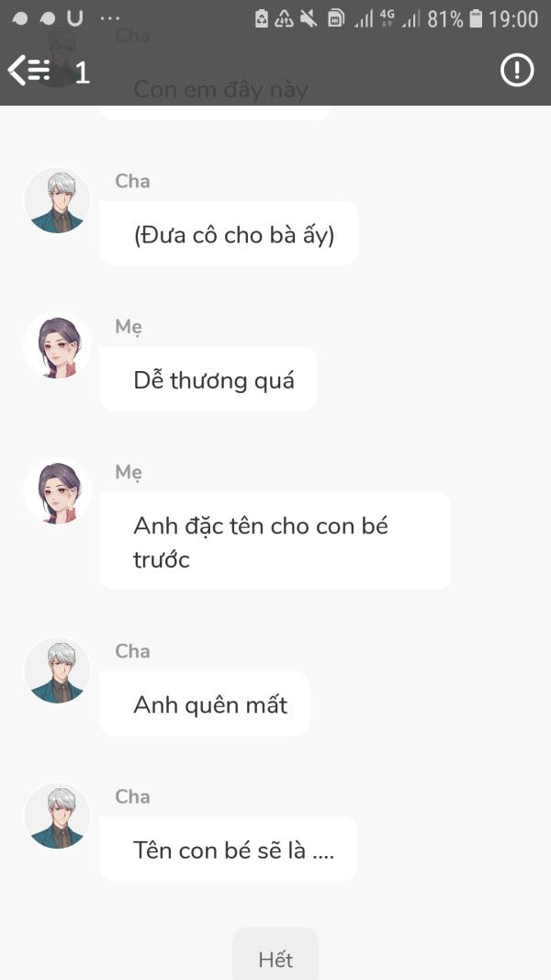Tap the episode number 1 label
Screen dimensions: 551x980
(x=82, y=73)
